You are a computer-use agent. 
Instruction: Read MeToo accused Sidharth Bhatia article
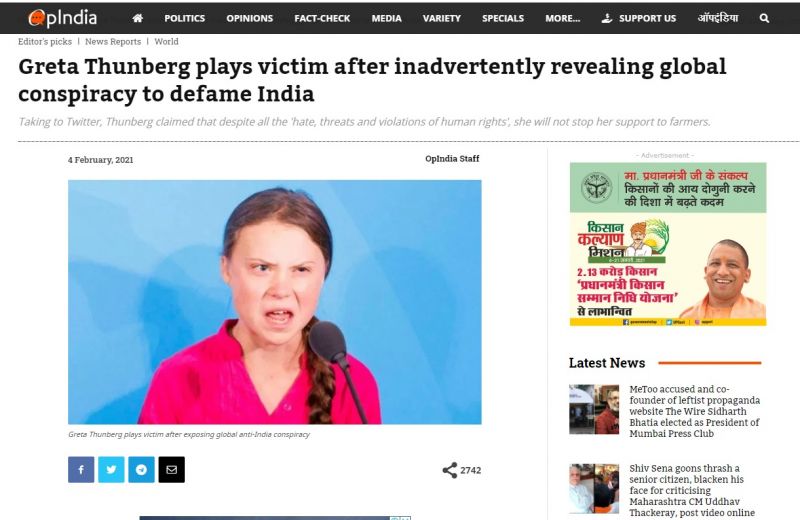click(x=694, y=411)
